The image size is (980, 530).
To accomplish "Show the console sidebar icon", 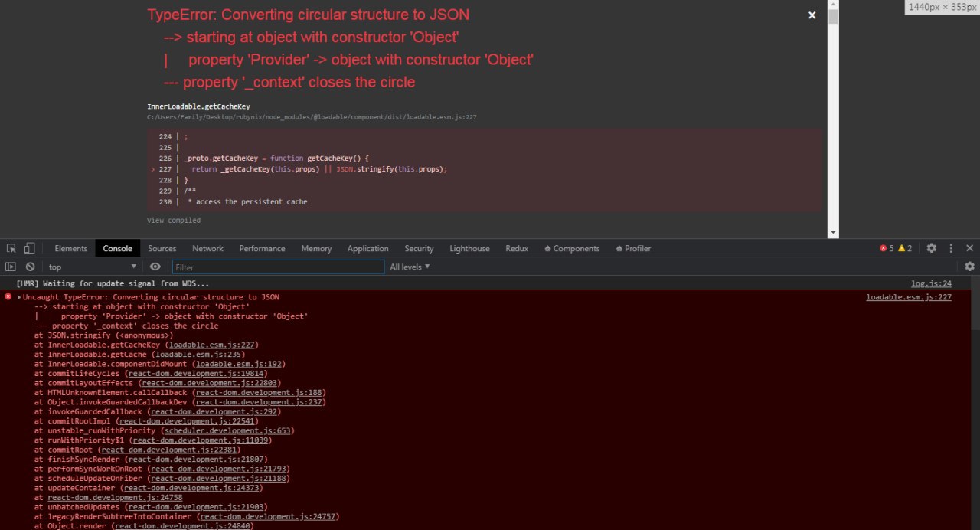I will click(x=11, y=267).
